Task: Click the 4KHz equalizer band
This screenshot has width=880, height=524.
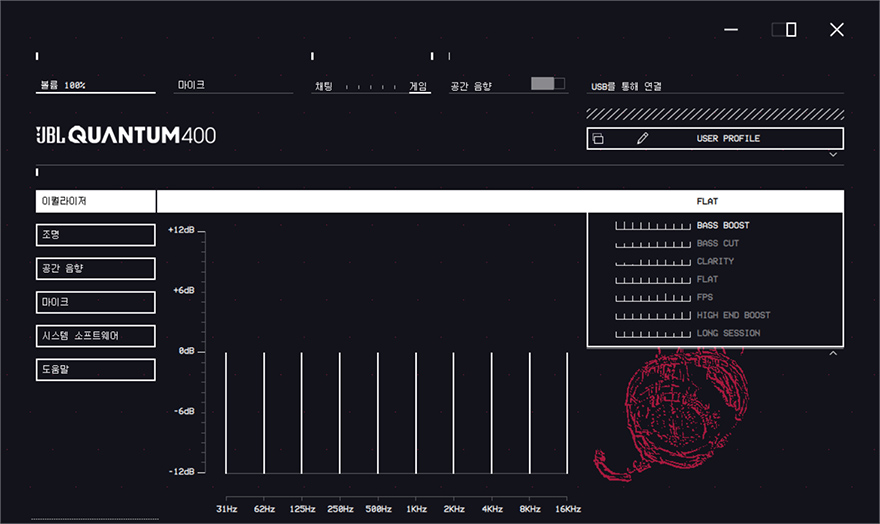Action: tap(492, 413)
